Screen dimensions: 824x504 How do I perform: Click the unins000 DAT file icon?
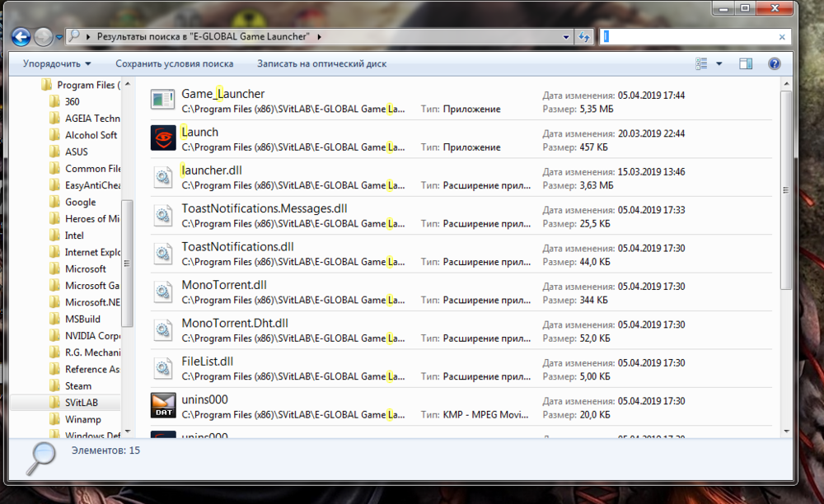pyautogui.click(x=162, y=406)
